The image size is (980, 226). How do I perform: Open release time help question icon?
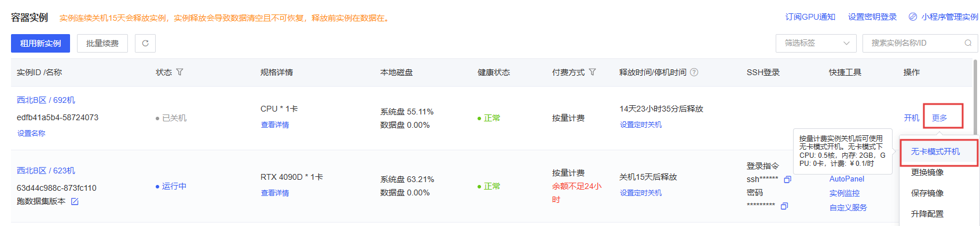click(x=694, y=72)
